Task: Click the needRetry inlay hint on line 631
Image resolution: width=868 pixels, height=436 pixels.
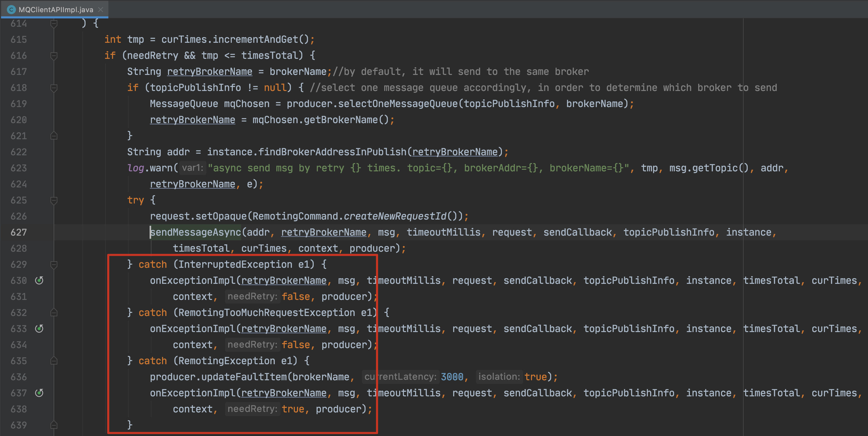Action: point(252,296)
